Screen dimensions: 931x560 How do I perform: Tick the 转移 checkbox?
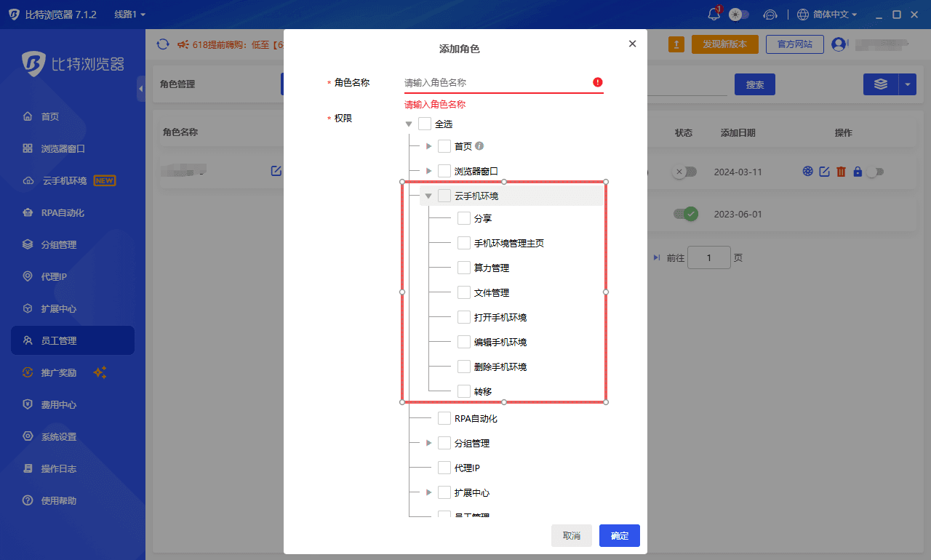(x=464, y=391)
